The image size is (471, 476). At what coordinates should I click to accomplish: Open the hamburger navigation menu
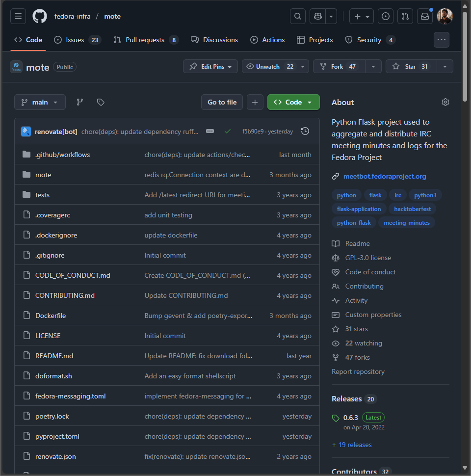(x=18, y=16)
